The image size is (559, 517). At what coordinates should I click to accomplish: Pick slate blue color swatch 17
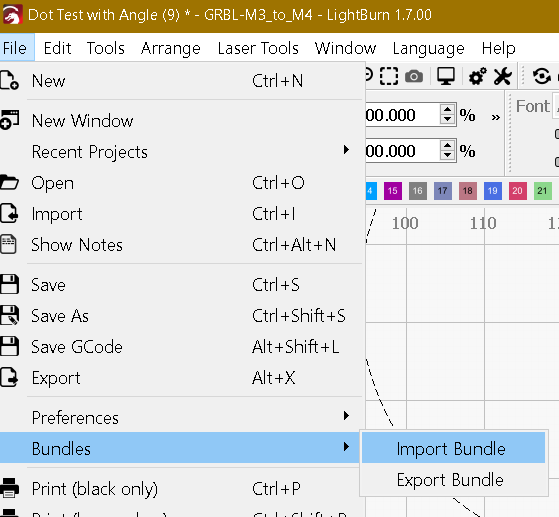[x=443, y=191]
